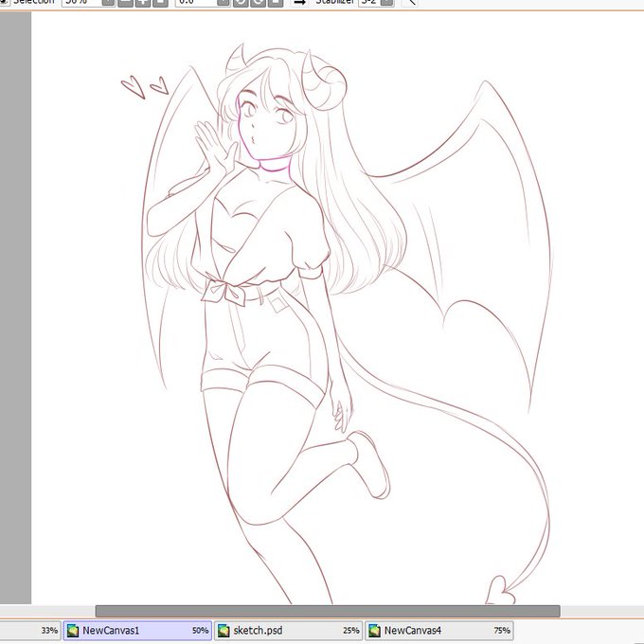The height and width of the screenshot is (644, 644).
Task: Click the horizontal canvas scrollbar thumb
Action: (x=328, y=611)
